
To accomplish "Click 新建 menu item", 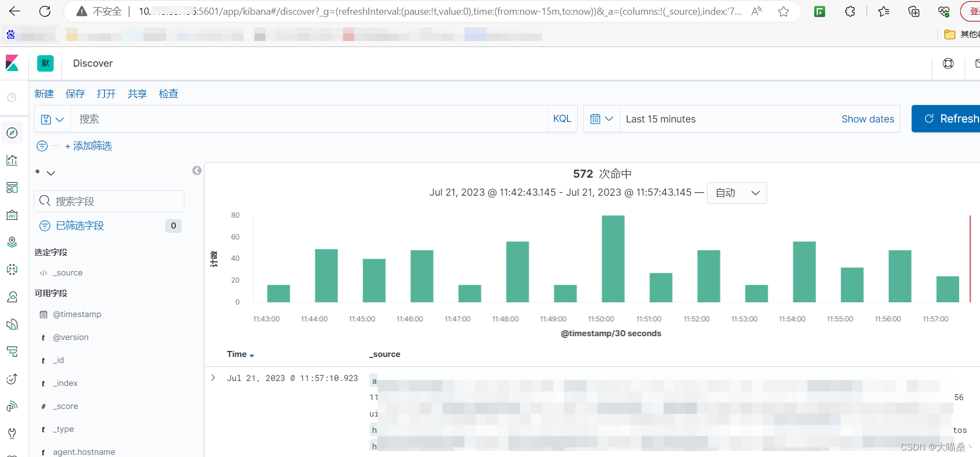I will (44, 93).
